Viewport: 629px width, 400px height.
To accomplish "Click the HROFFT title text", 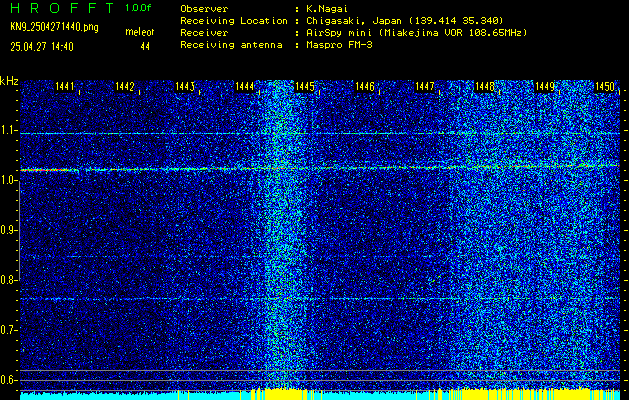I will [x=63, y=8].
